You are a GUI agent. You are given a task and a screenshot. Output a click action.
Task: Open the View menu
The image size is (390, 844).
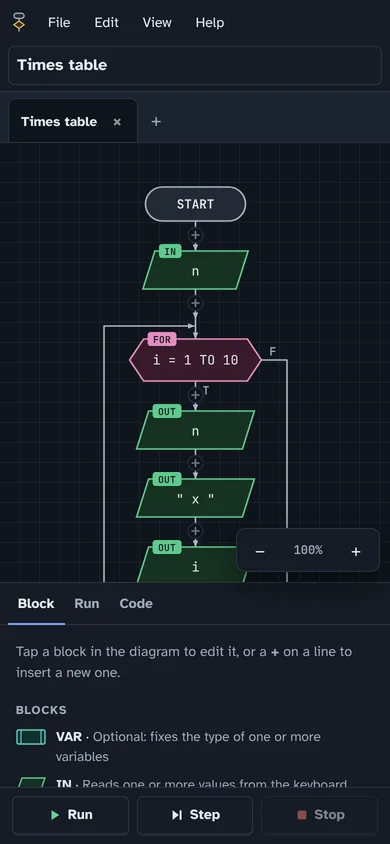pyautogui.click(x=157, y=23)
